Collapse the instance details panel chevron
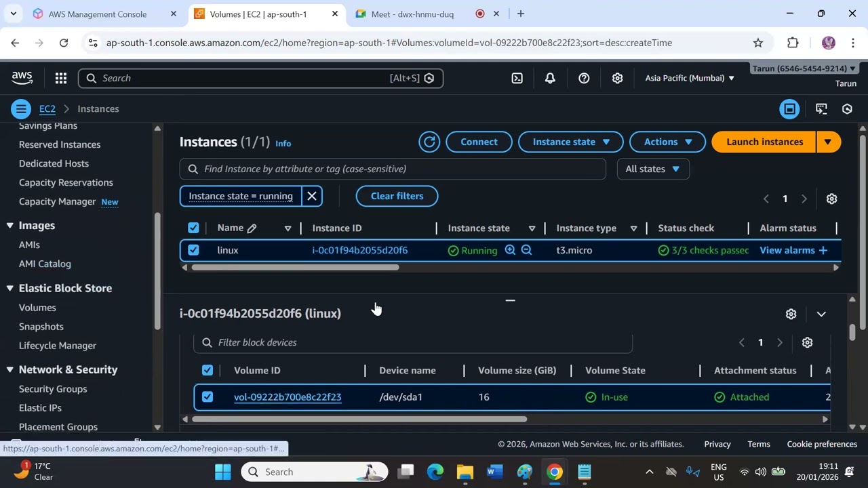Viewport: 868px width, 488px height. point(821,314)
